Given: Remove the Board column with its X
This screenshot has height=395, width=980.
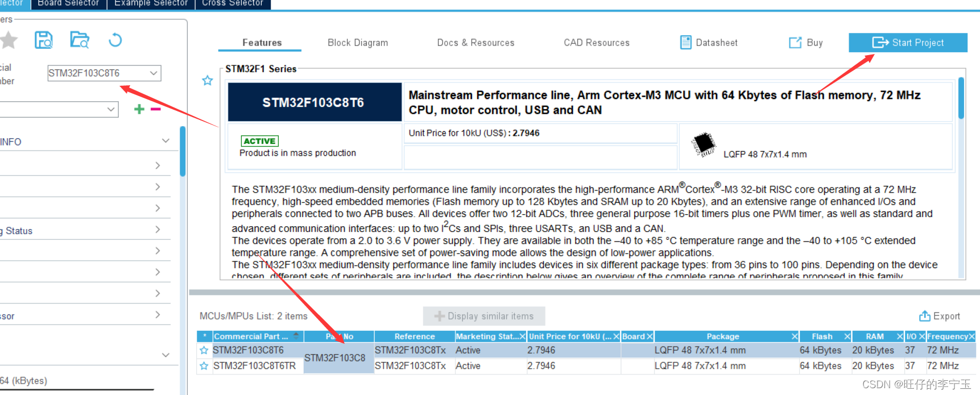Looking at the screenshot, I should coord(650,336).
